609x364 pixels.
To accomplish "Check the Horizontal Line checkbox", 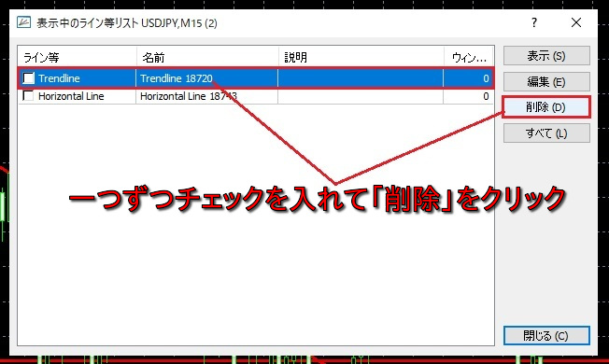I will [28, 96].
